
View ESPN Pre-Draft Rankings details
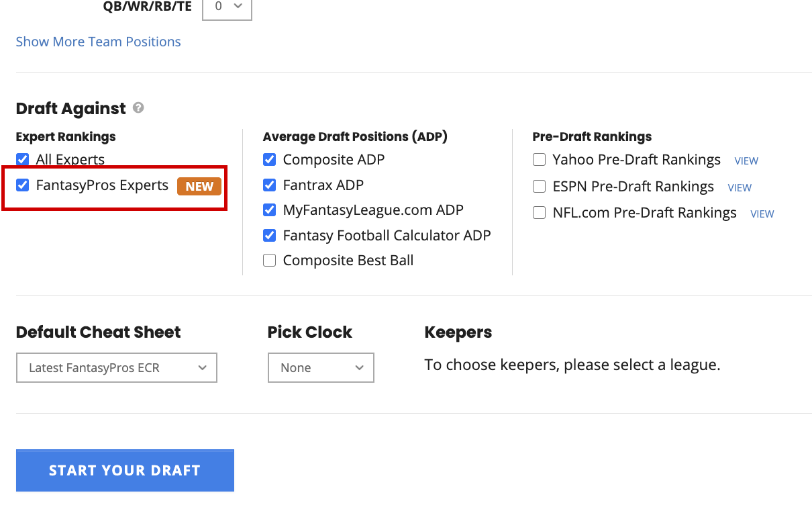pos(739,187)
